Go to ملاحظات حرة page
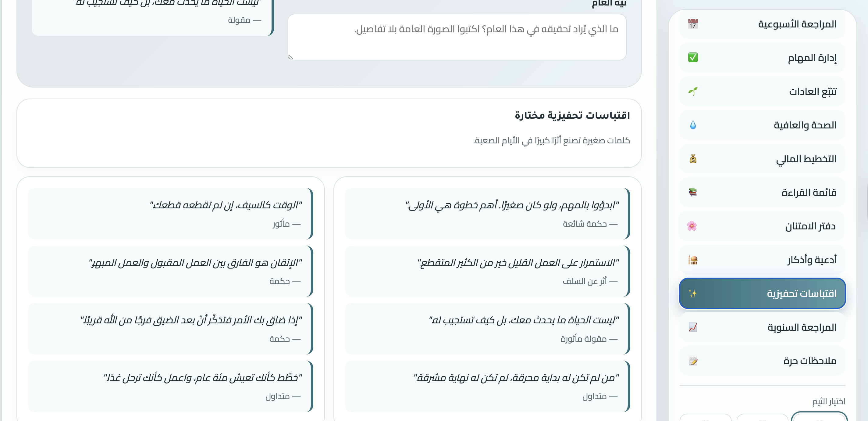Image resolution: width=868 pixels, height=421 pixels. 762,361
